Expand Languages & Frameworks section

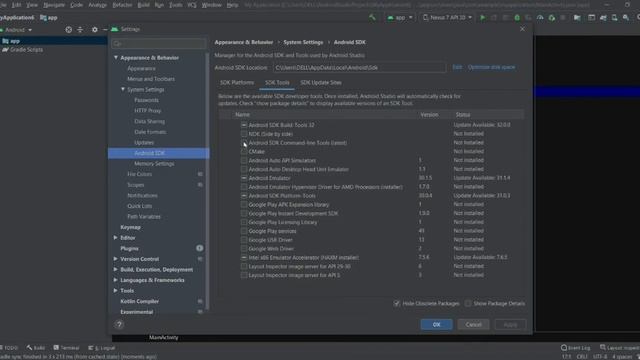pyautogui.click(x=116, y=280)
